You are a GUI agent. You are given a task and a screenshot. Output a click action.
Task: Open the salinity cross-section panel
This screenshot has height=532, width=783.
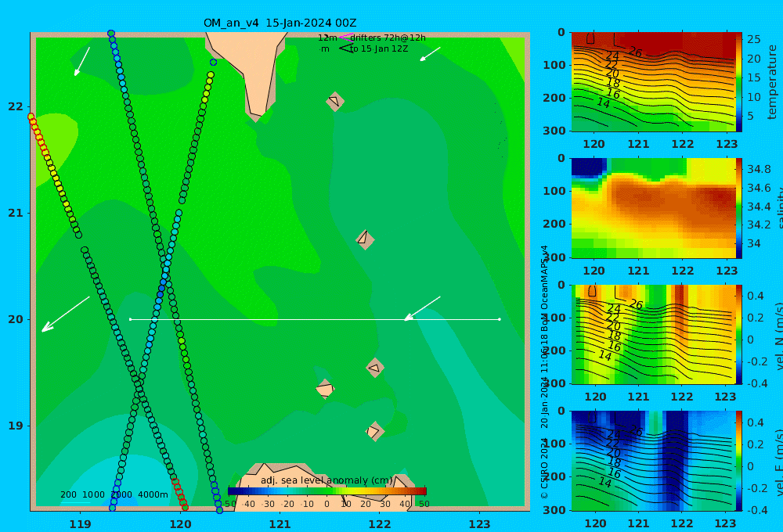pos(652,208)
